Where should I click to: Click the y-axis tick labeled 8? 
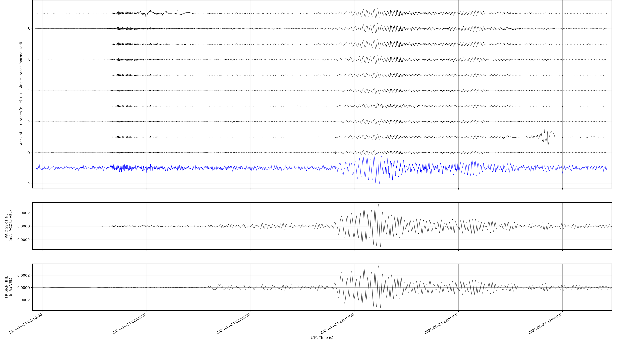click(29, 29)
